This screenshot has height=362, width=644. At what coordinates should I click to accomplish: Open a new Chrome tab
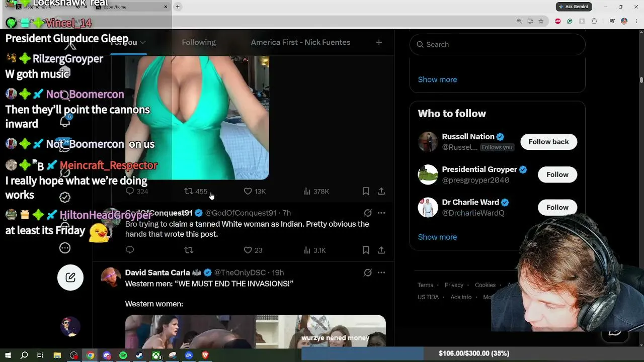[178, 7]
